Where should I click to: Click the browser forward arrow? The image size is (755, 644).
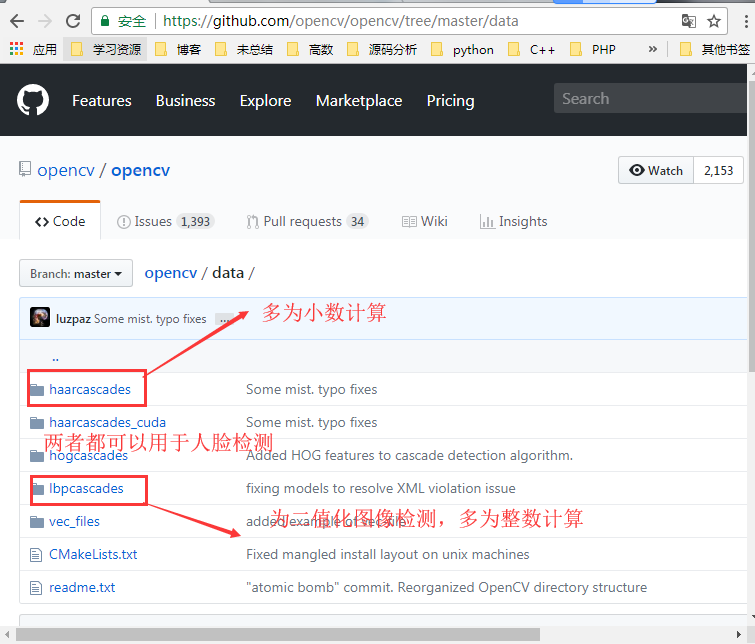45,21
